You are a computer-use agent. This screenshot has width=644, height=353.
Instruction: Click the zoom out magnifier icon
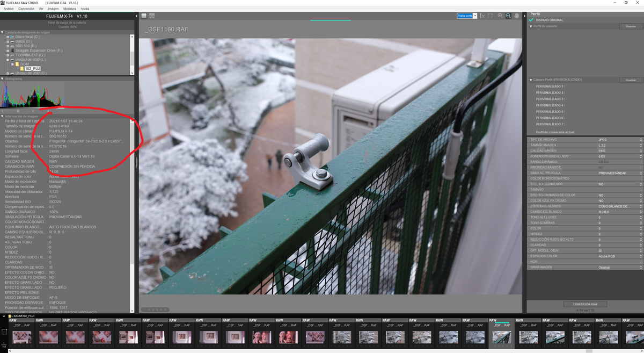(x=508, y=16)
